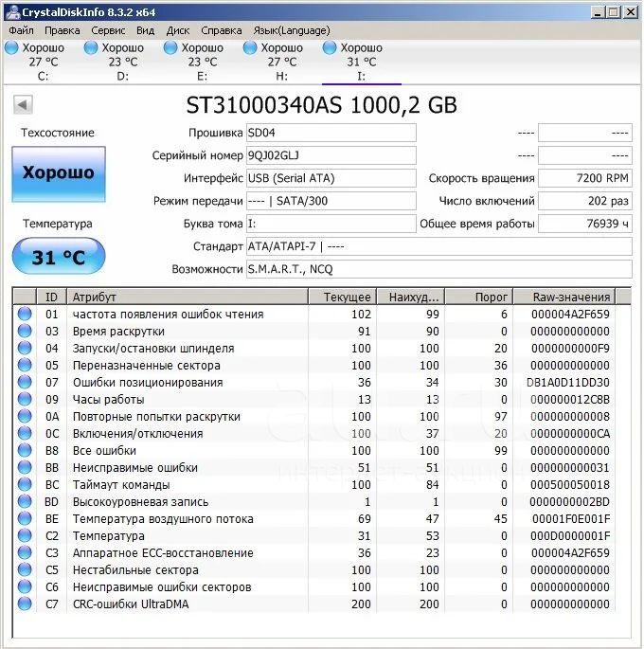This screenshot has width=644, height=649.
Task: Click raw value 000D0000001F
Action: [x=570, y=536]
